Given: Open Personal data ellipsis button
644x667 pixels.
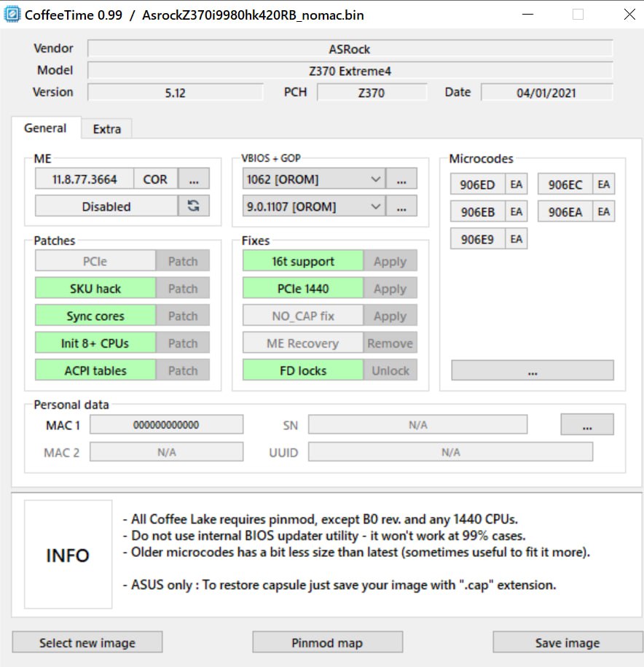Looking at the screenshot, I should tap(587, 424).
